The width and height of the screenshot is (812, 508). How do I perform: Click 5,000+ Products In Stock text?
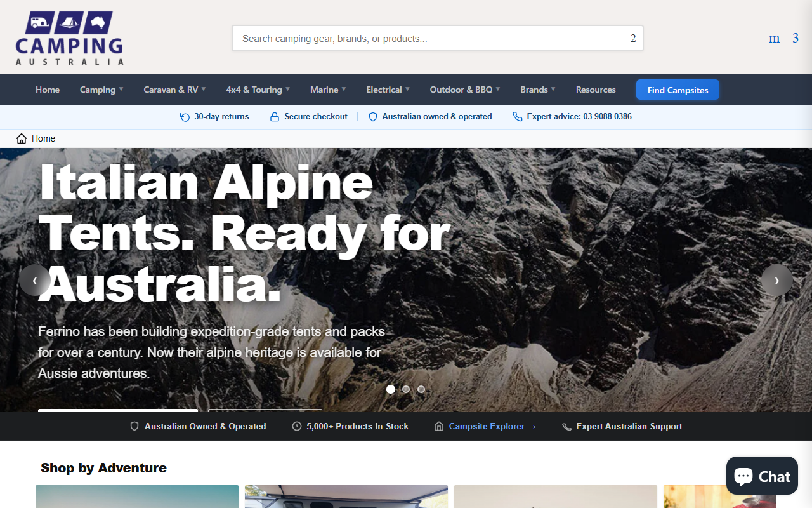pos(358,426)
